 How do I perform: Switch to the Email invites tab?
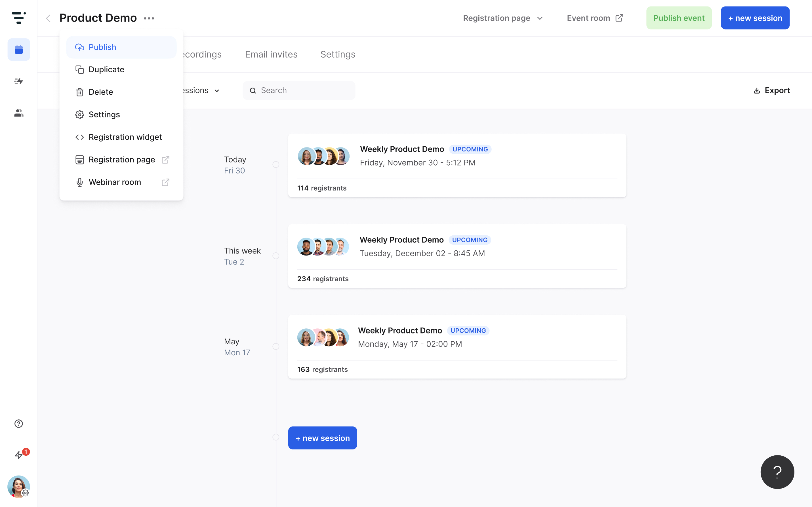click(271, 54)
